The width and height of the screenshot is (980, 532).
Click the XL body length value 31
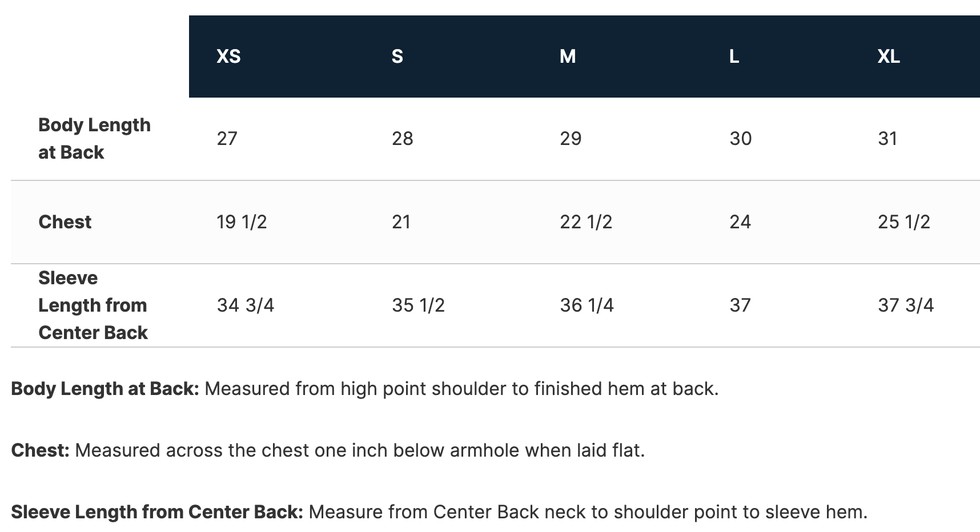click(887, 138)
